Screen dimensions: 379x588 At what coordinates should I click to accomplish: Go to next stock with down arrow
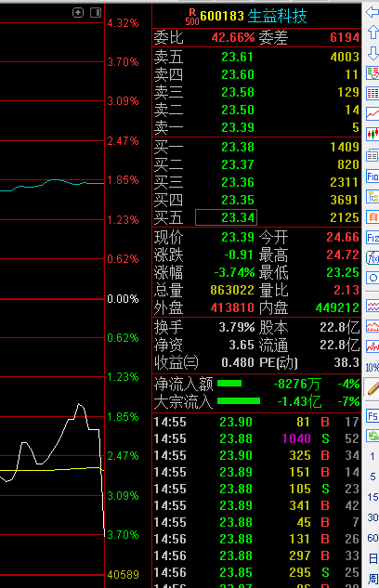(373, 53)
